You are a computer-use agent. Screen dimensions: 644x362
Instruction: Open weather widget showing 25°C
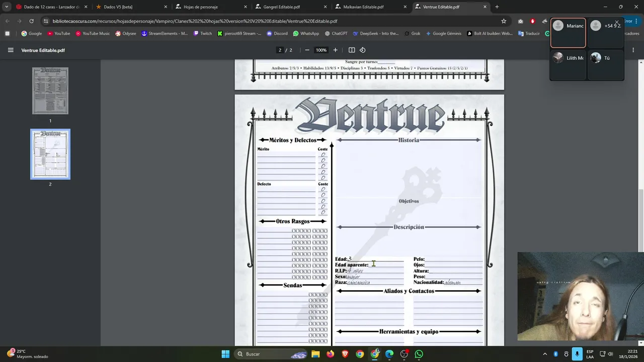point(28,354)
